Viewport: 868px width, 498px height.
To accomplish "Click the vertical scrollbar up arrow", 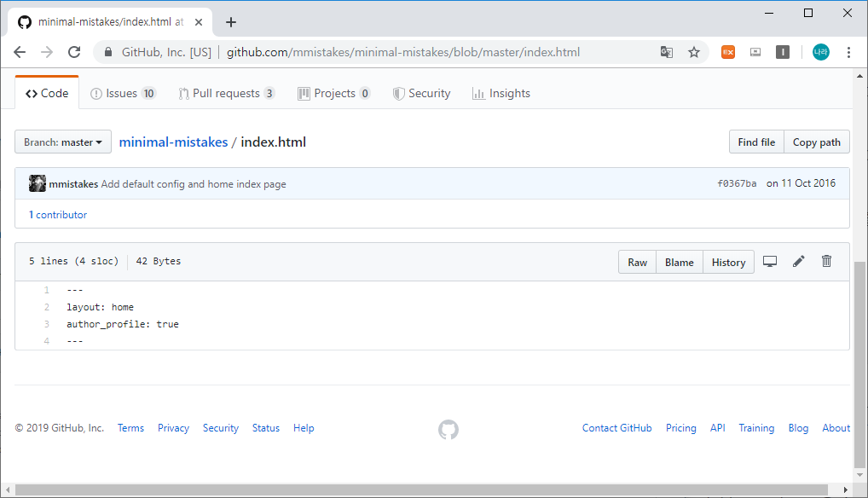I will (x=859, y=76).
